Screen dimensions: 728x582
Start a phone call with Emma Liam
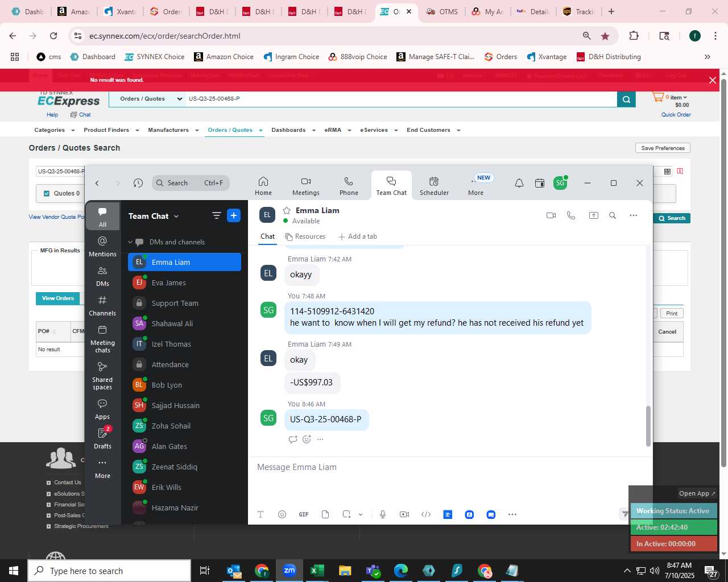[571, 215]
